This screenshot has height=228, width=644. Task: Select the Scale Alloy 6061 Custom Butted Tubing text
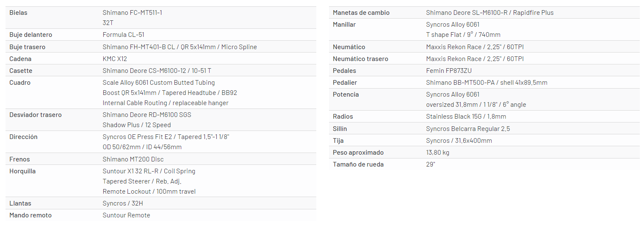[x=158, y=83]
